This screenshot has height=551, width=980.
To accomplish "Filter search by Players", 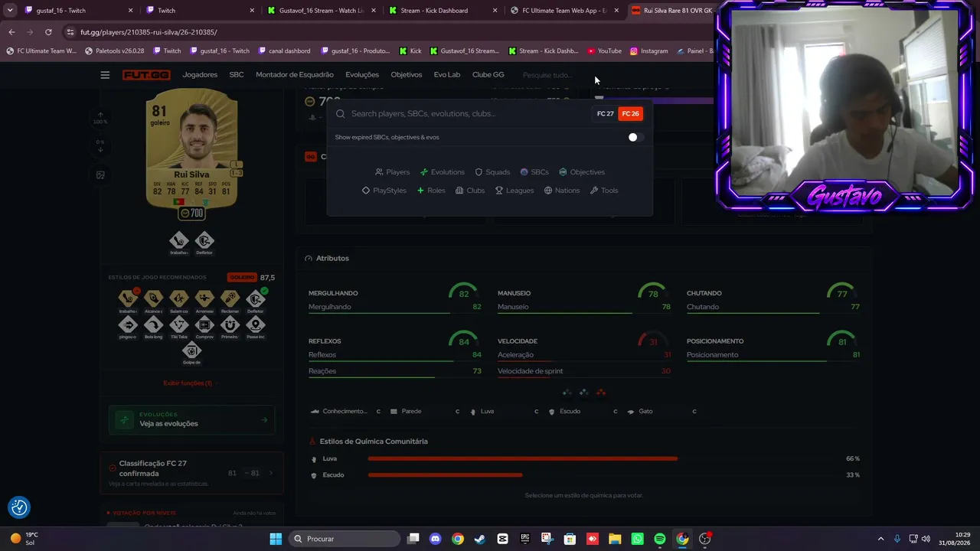I will (392, 172).
